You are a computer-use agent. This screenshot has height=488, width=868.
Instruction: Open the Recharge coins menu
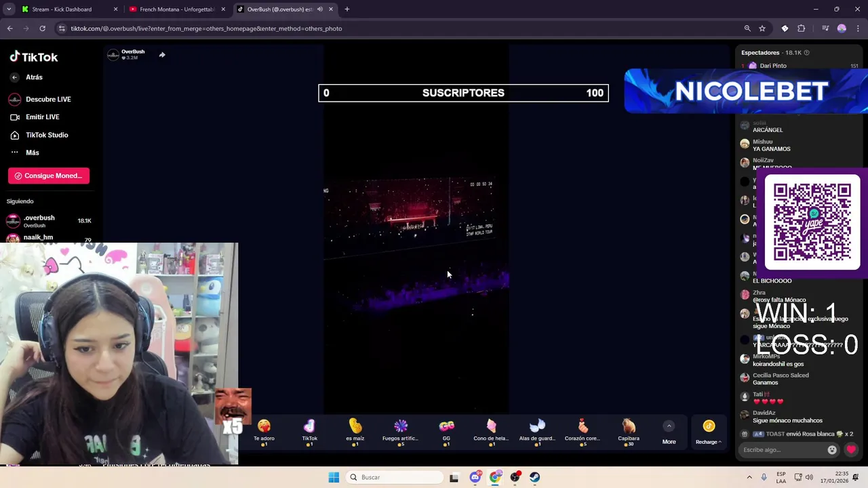[x=709, y=432]
